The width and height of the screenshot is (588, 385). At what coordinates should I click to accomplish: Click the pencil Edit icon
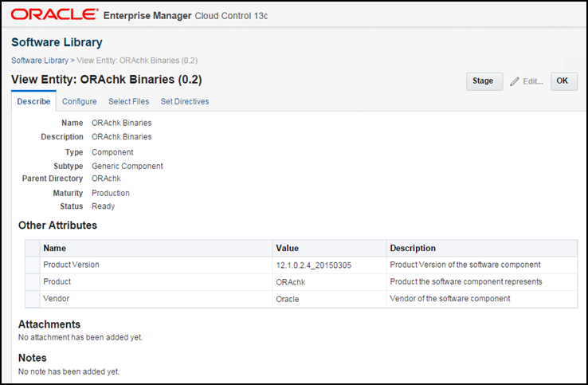click(x=515, y=81)
